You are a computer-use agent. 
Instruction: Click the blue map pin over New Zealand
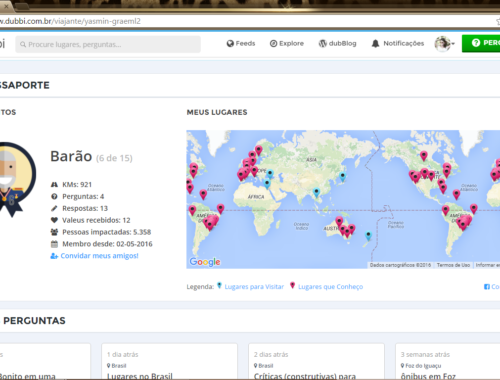368,235
